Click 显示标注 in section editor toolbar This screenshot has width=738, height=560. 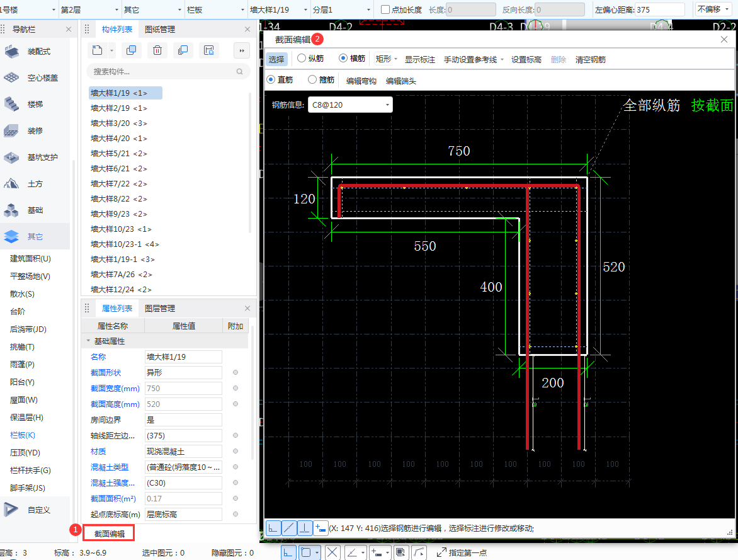tap(420, 59)
